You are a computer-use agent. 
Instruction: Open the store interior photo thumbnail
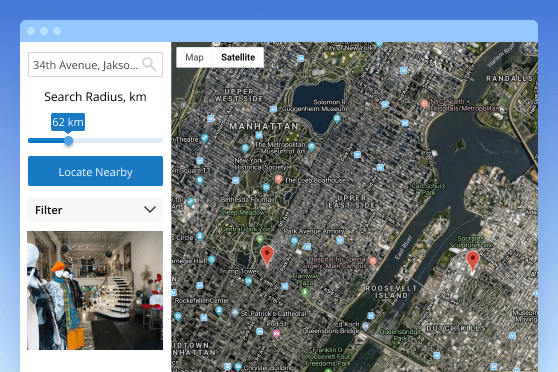tap(95, 290)
